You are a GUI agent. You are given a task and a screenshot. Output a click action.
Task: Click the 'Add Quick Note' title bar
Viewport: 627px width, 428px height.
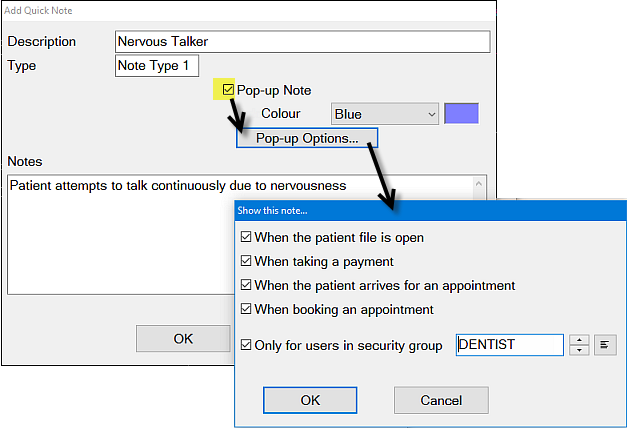point(249,11)
